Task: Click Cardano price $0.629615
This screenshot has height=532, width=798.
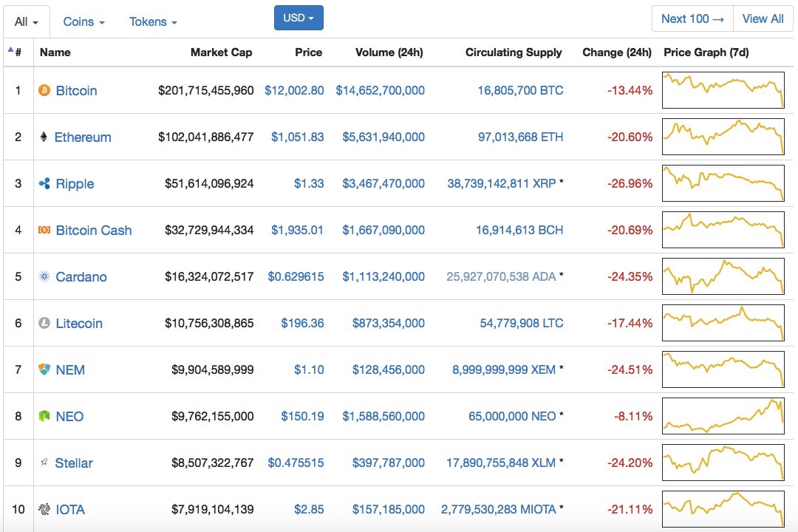Action: click(x=296, y=276)
